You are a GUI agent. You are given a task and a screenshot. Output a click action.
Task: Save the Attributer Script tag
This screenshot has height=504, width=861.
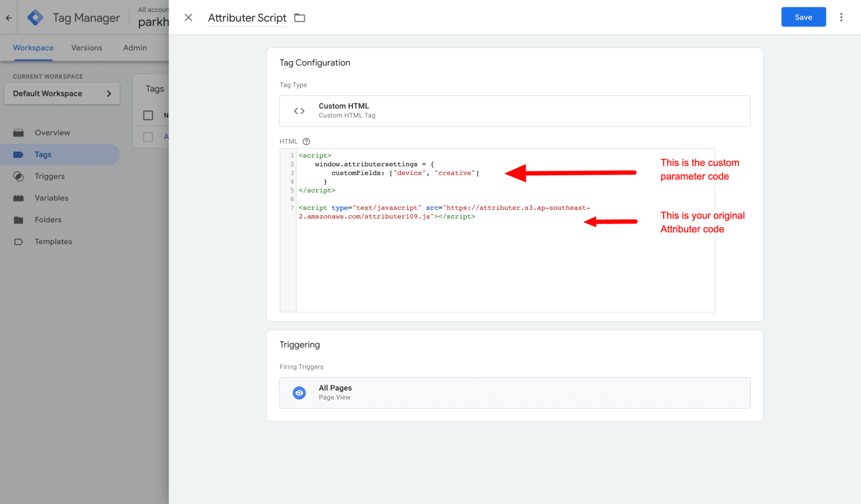[803, 17]
